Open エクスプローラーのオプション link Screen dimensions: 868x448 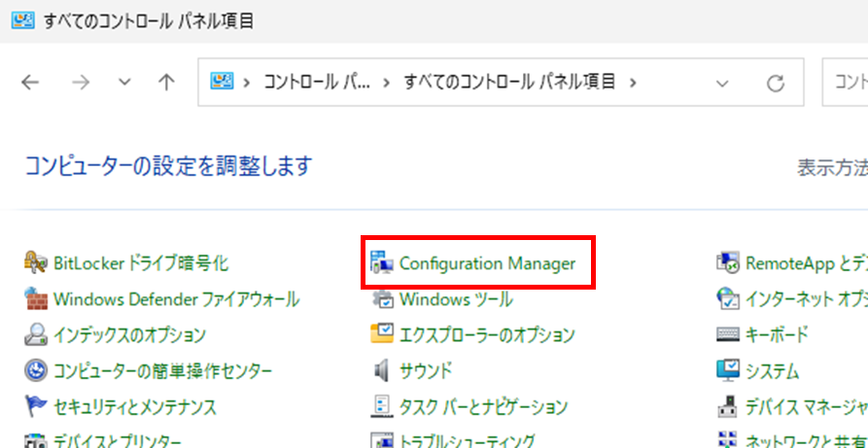click(487, 334)
